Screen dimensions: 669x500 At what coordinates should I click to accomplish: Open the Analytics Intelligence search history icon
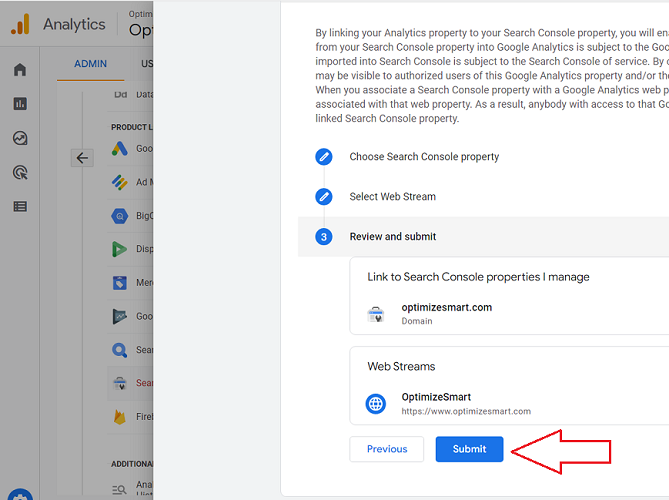[x=119, y=490]
